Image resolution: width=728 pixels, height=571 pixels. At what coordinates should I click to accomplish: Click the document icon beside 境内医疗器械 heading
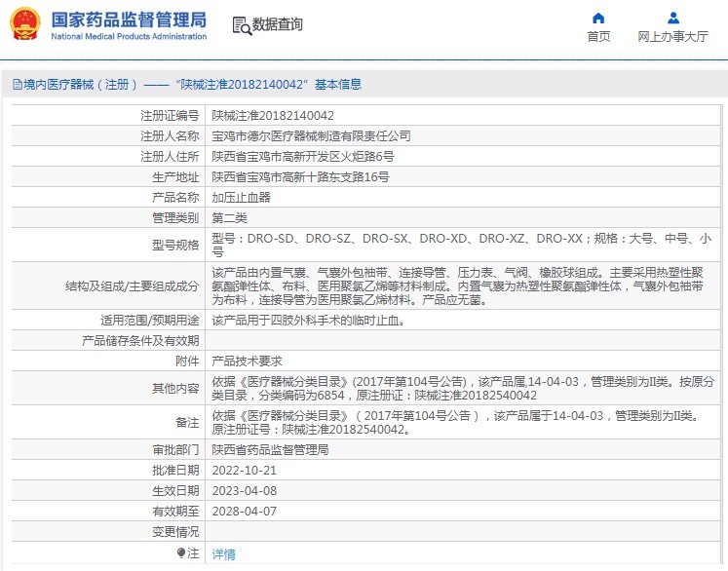click(x=18, y=85)
